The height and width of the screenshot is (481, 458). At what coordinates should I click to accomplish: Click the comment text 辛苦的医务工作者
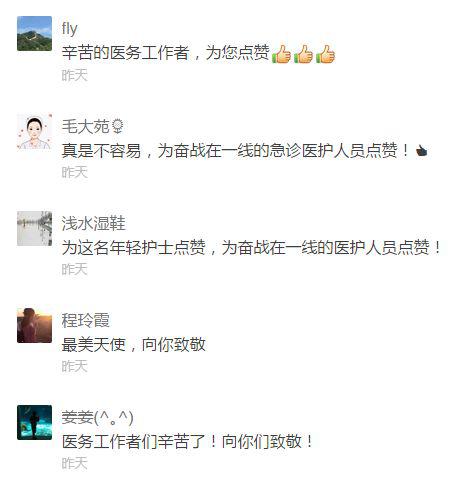point(125,53)
